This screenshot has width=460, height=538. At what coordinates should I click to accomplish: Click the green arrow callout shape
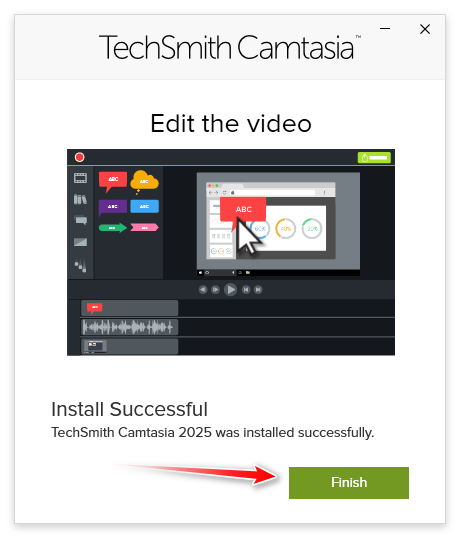point(113,227)
